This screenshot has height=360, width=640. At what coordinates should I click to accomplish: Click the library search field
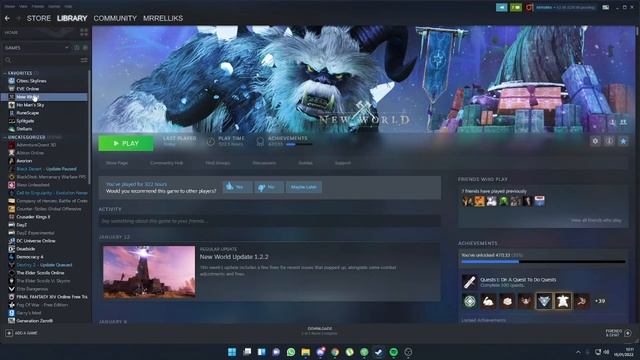tap(41, 60)
